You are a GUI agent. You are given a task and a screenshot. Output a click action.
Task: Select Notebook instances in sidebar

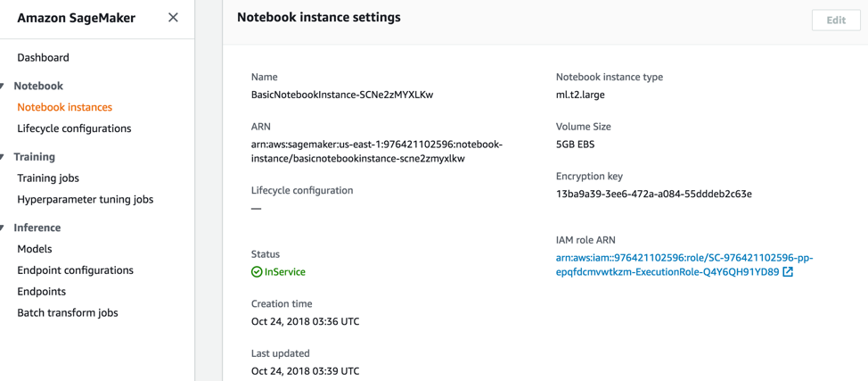tap(64, 107)
